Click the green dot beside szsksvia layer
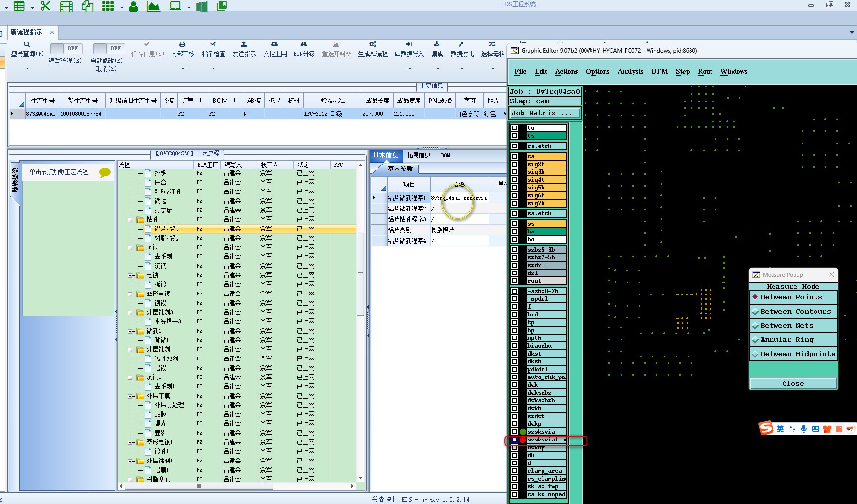This screenshot has height=504, width=857. pyautogui.click(x=523, y=432)
